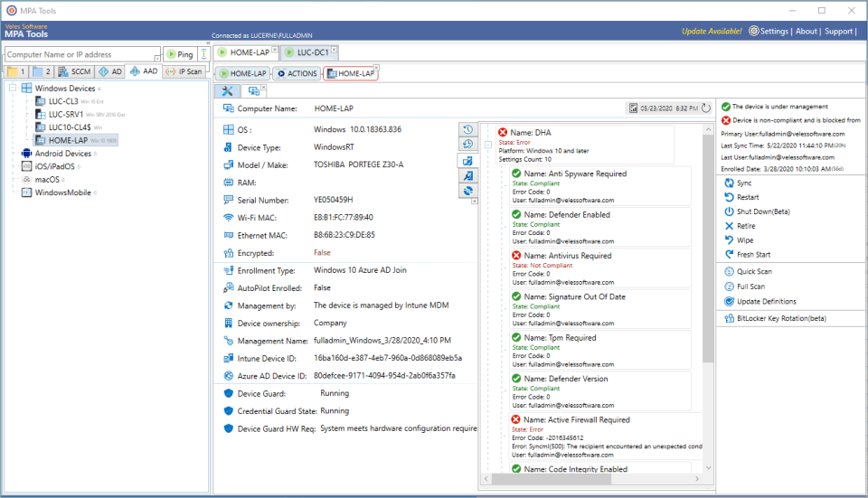Open BitLocker Key Rotation(beta)
Viewport: 868px width, 498px height.
pos(780,318)
